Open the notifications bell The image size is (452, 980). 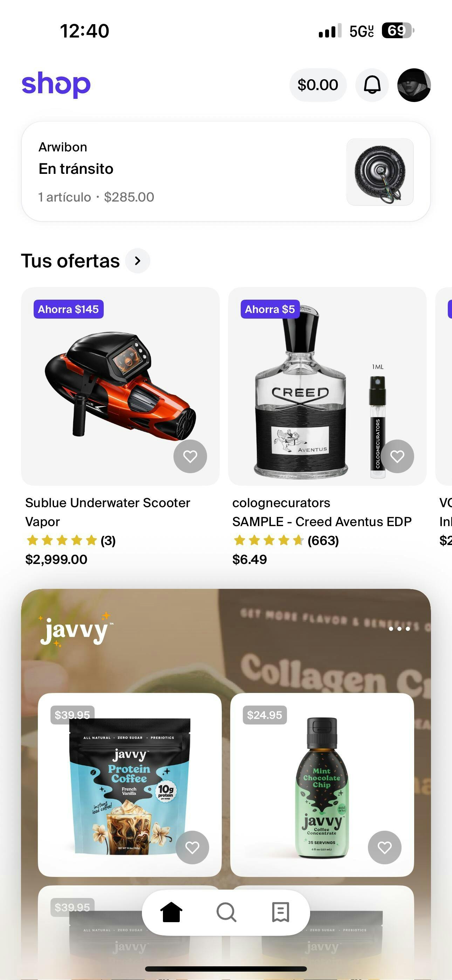pos(372,85)
